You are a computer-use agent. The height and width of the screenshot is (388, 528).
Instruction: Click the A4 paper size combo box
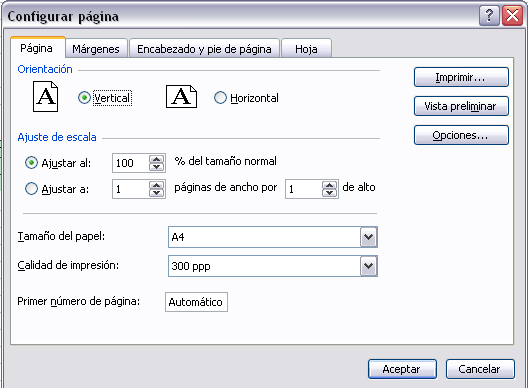point(273,237)
